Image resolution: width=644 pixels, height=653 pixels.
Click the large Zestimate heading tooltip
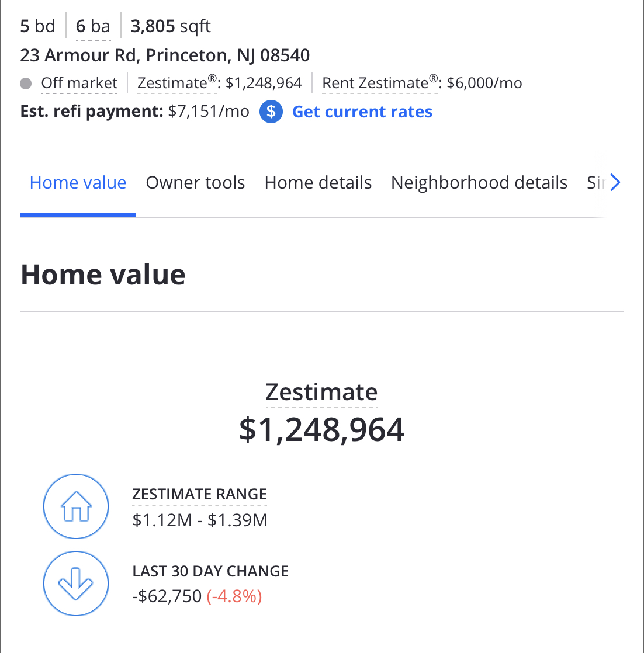pyautogui.click(x=321, y=392)
